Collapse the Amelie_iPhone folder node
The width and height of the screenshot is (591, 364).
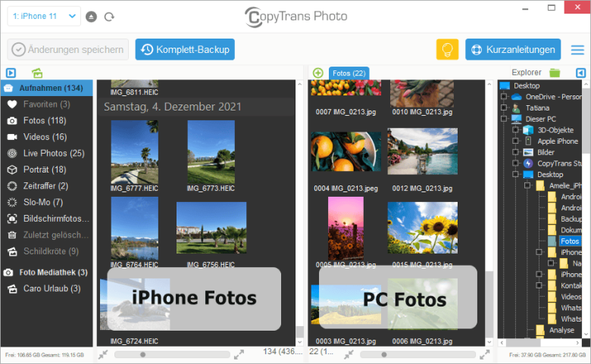click(527, 185)
